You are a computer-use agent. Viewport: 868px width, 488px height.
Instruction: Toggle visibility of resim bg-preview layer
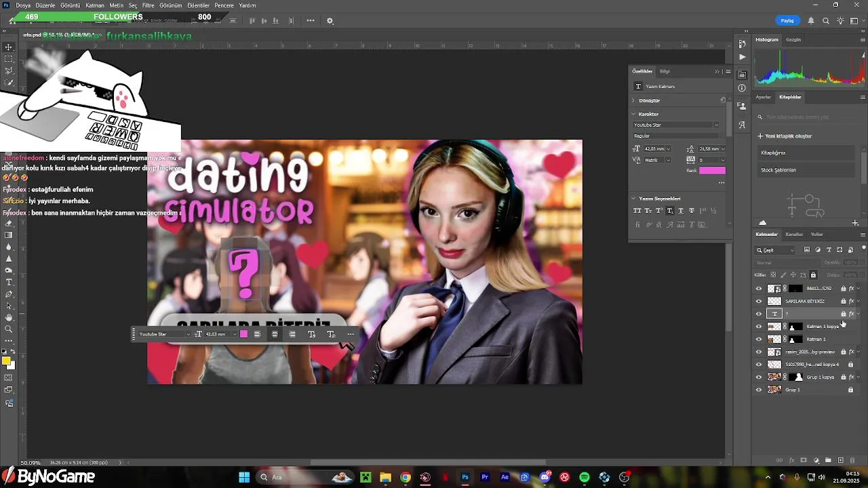759,352
